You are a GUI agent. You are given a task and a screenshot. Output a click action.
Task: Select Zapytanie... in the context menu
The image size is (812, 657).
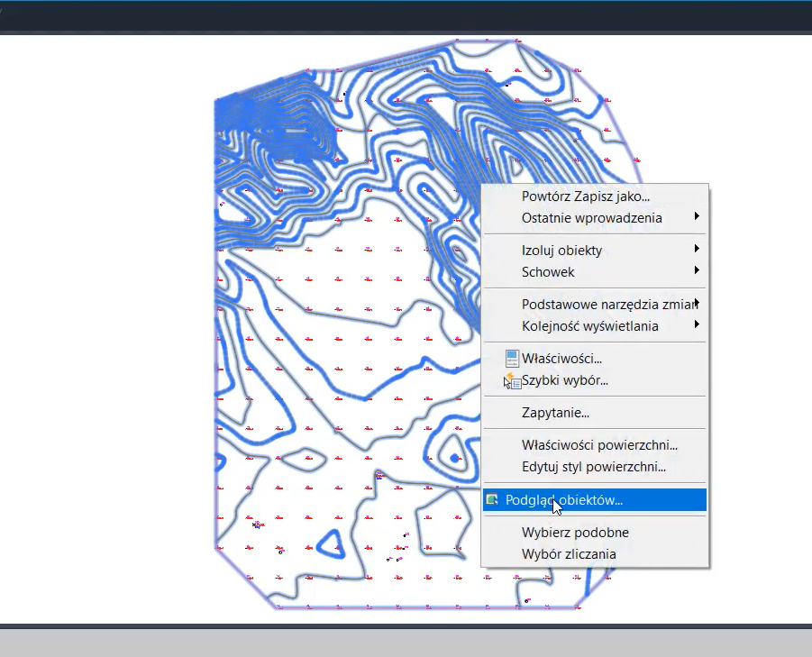coord(555,413)
